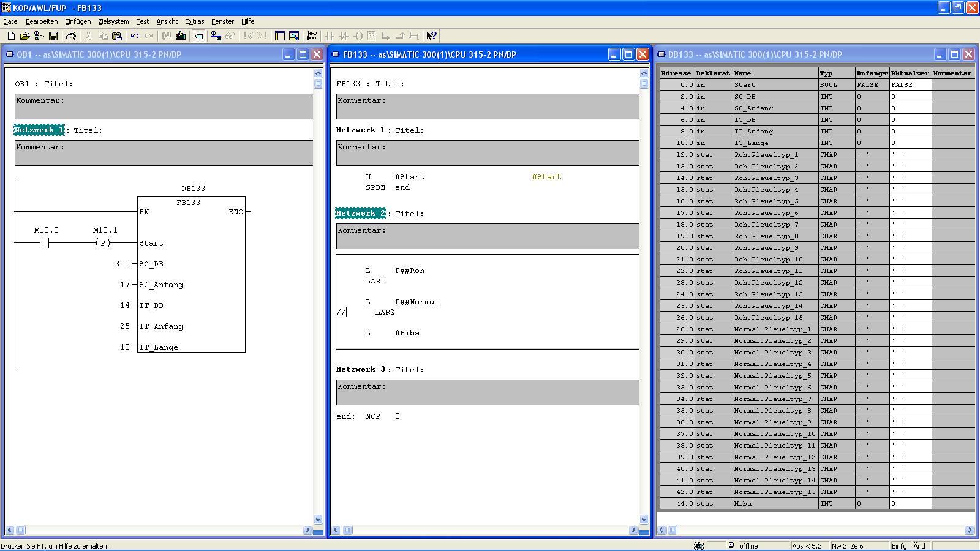
Task: Open the Zielsystem menu
Action: click(113, 21)
